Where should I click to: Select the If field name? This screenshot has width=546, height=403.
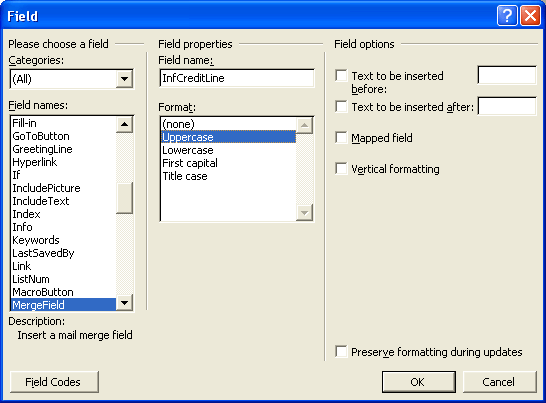(x=64, y=175)
